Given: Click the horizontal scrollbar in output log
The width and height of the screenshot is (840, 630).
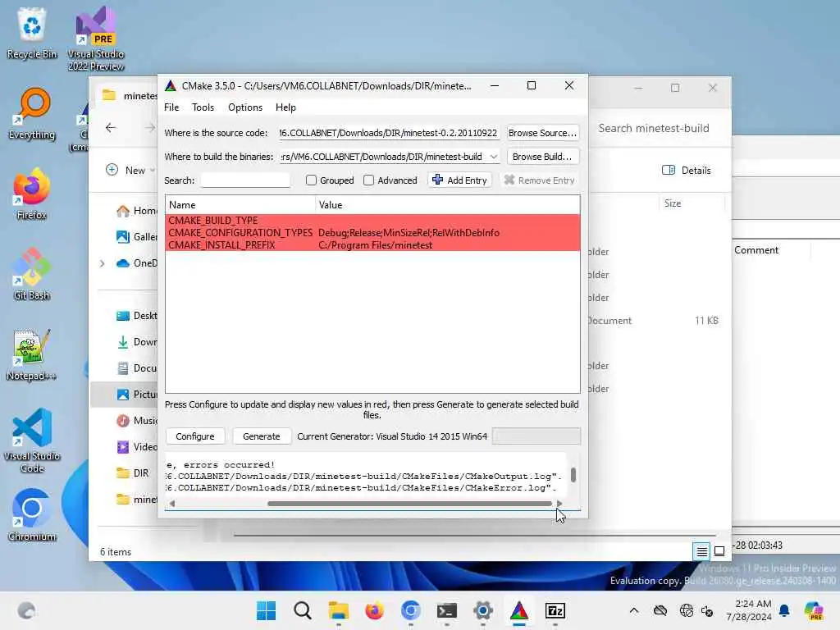Looking at the screenshot, I should 410,504.
